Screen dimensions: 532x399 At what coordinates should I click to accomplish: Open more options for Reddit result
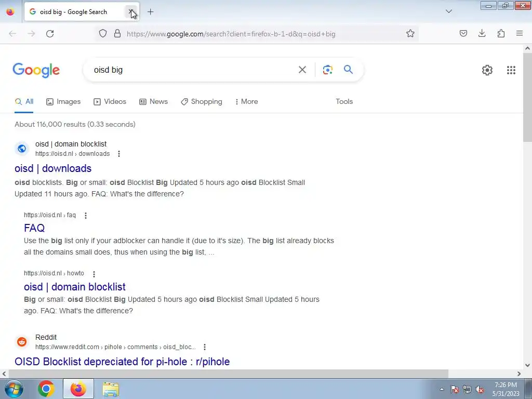point(205,347)
